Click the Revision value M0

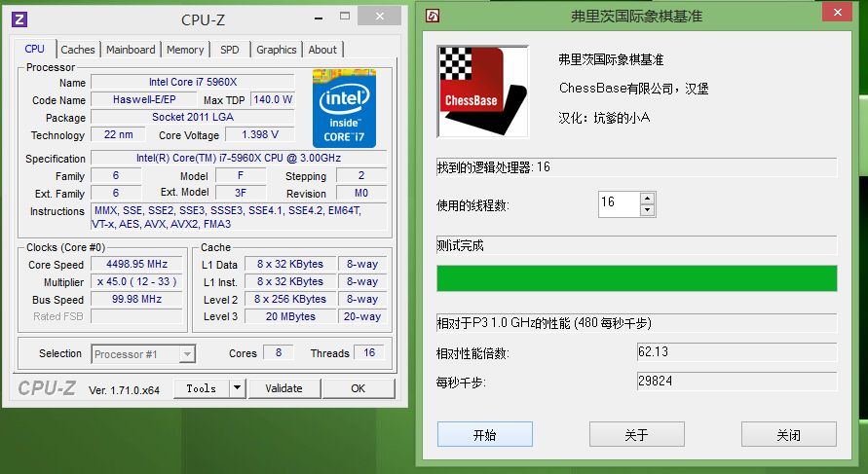(361, 193)
